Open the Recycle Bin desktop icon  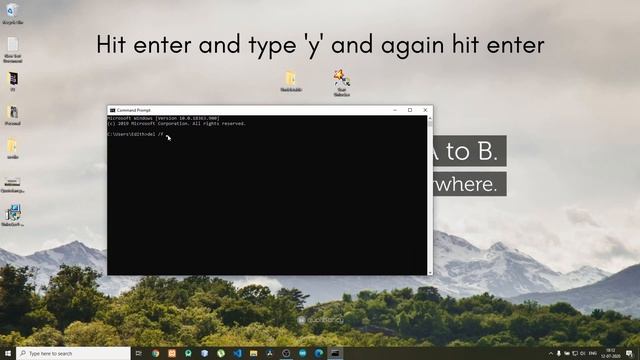click(12, 13)
